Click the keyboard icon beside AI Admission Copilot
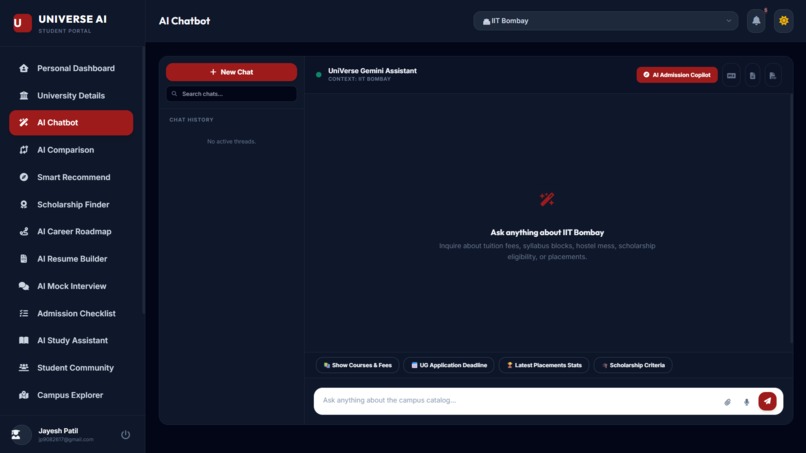Image resolution: width=806 pixels, height=453 pixels. [731, 76]
